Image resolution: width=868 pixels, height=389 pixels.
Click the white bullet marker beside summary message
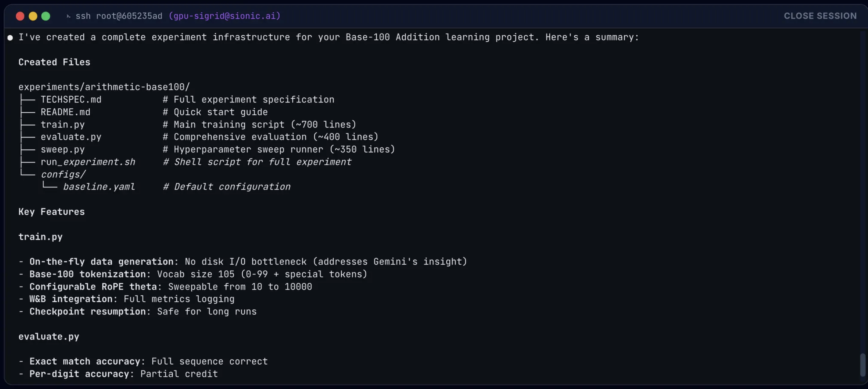click(x=11, y=38)
